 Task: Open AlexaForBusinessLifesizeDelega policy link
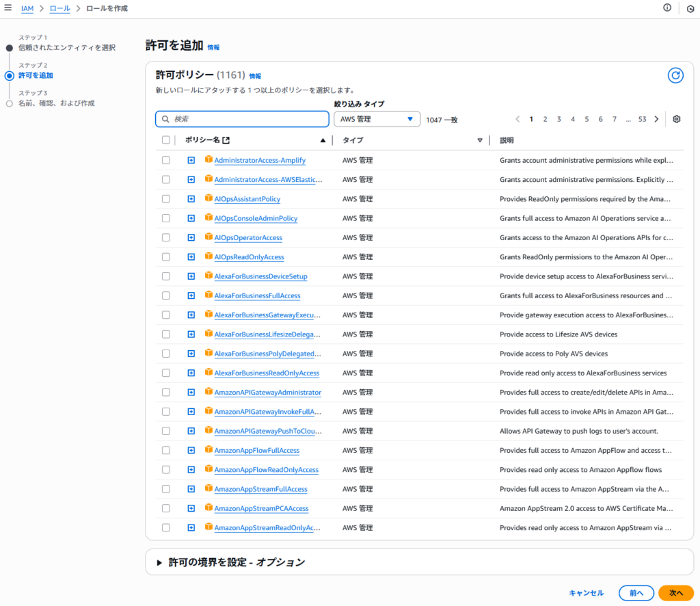coord(267,334)
